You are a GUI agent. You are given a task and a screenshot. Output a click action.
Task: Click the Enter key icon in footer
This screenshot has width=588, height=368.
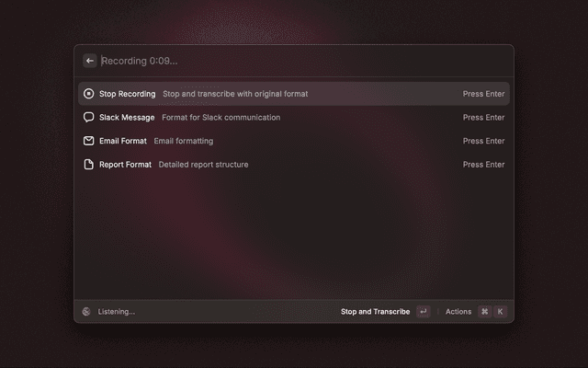(x=423, y=312)
